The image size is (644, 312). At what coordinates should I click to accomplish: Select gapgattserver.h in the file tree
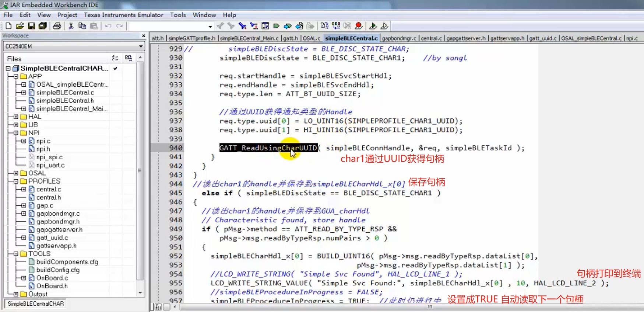point(59,229)
